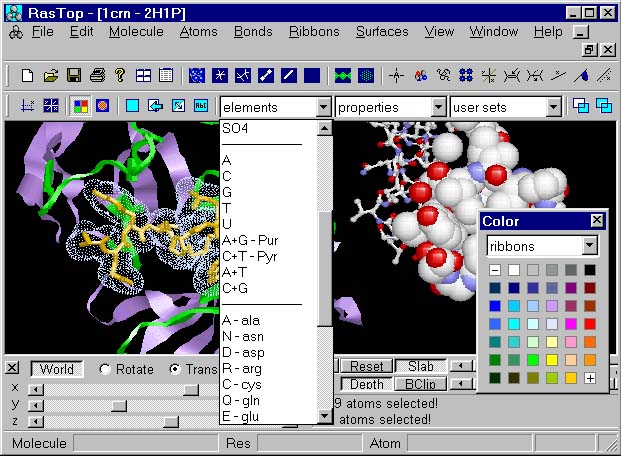Click the red and blue atoms icon
This screenshot has height=456, width=621.
421,75
